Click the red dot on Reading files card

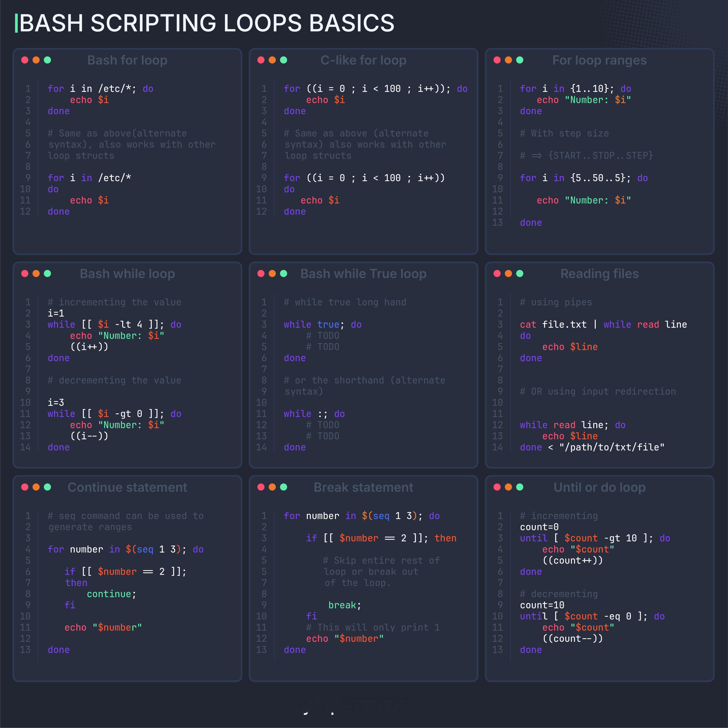click(497, 274)
